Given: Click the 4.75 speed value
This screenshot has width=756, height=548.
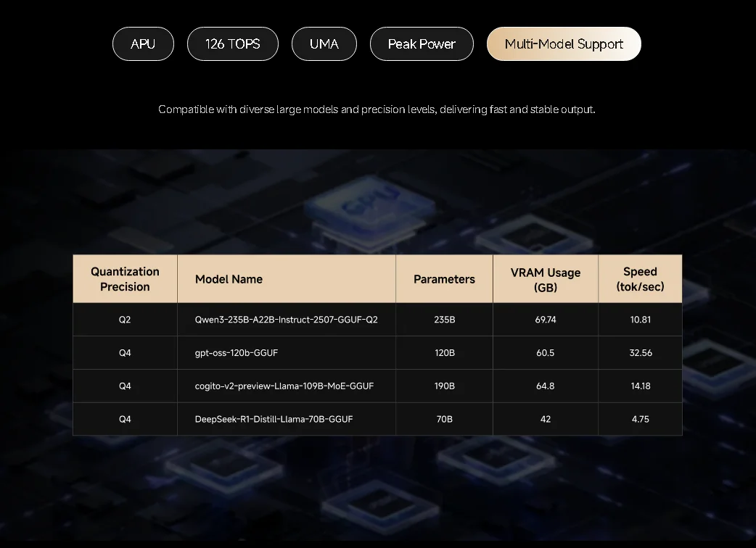Looking at the screenshot, I should (x=641, y=419).
